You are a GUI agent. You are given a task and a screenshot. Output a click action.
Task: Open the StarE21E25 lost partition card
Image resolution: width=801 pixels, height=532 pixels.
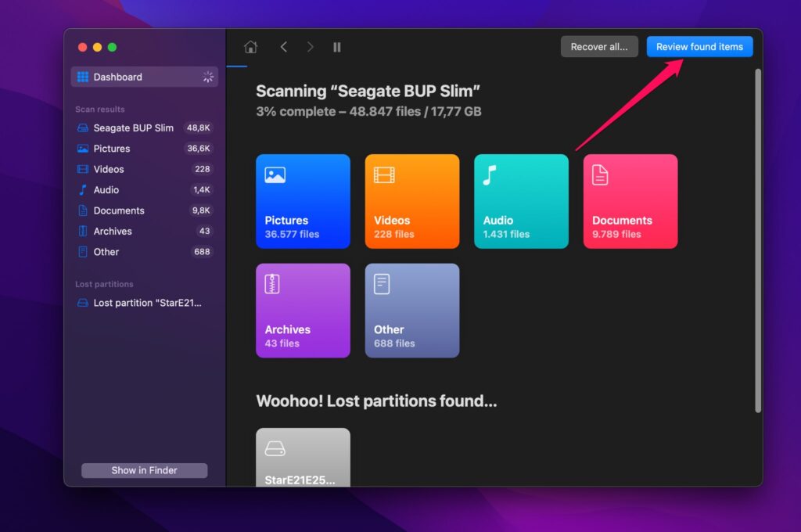303,458
